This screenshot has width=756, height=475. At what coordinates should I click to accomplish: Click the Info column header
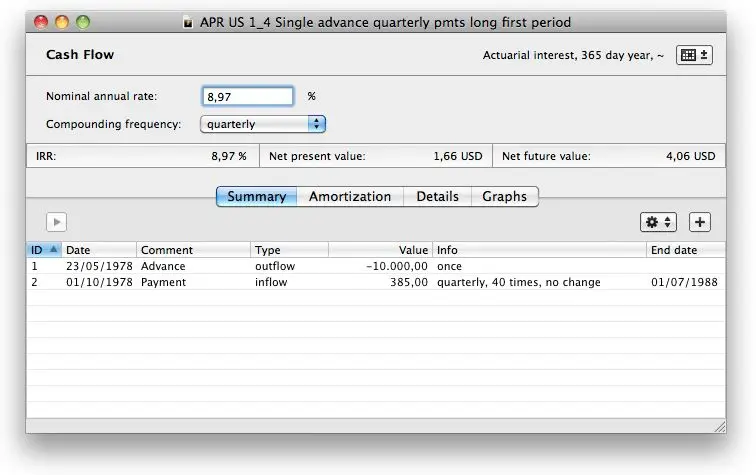pyautogui.click(x=540, y=250)
